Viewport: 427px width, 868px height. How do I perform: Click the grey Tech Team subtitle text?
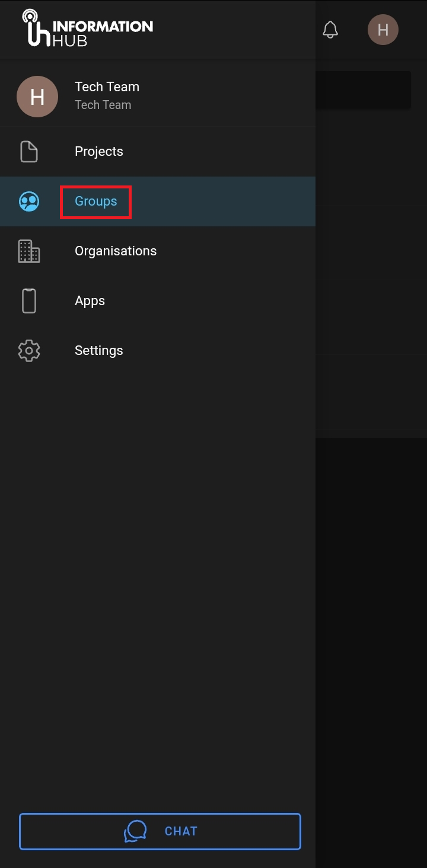click(103, 105)
